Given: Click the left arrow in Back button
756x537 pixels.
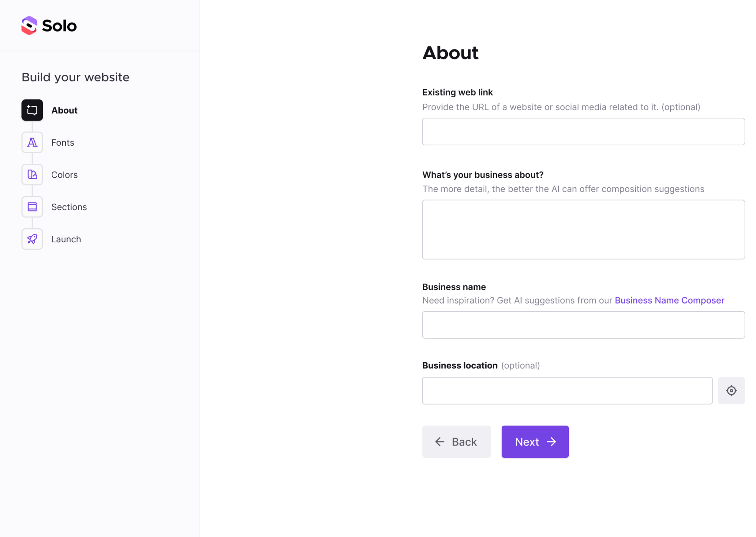Looking at the screenshot, I should coord(440,442).
